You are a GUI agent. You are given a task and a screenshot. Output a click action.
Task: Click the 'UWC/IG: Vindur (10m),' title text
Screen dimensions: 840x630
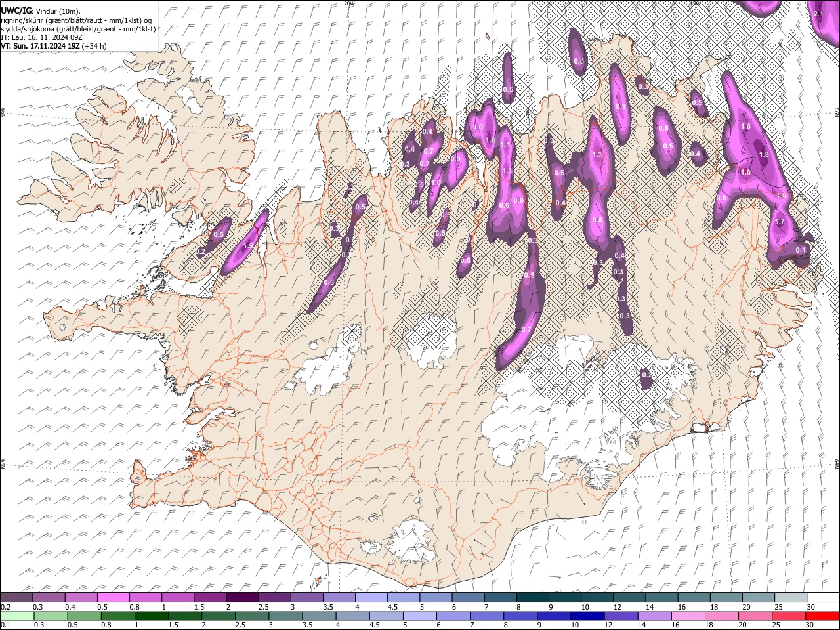coord(40,11)
